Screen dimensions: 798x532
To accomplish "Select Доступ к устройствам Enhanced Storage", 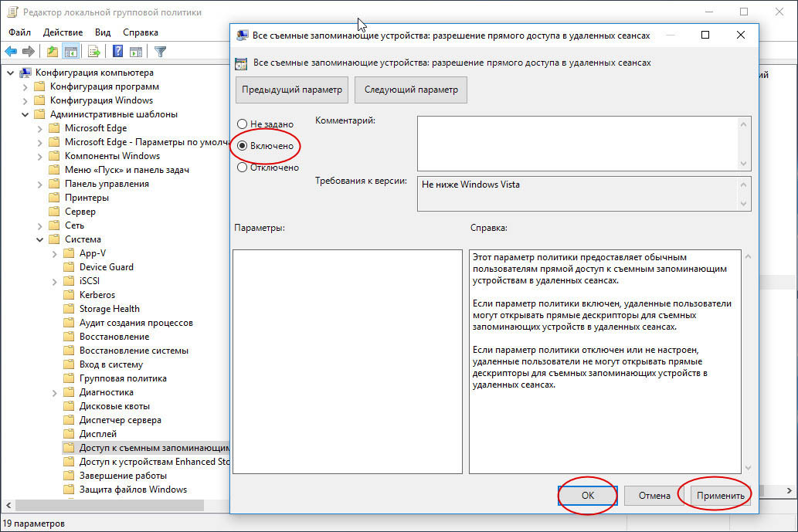I will 155,461.
